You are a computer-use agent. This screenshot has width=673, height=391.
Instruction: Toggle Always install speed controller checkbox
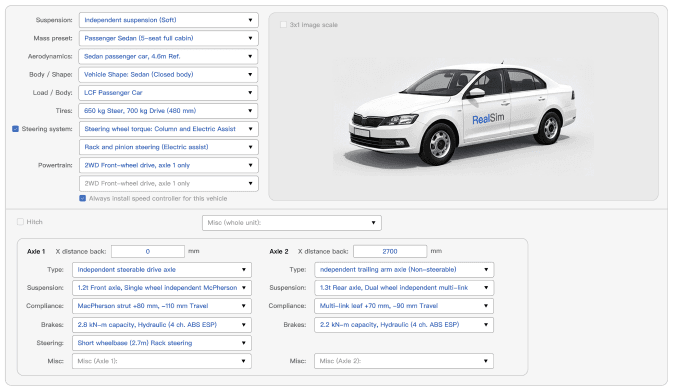pos(82,198)
